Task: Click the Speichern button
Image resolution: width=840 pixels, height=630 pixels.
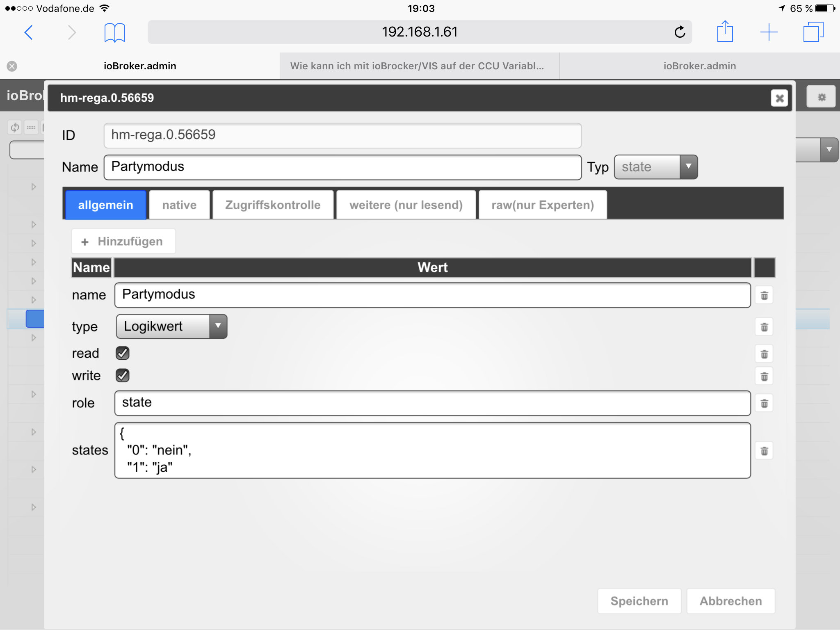Action: (639, 601)
